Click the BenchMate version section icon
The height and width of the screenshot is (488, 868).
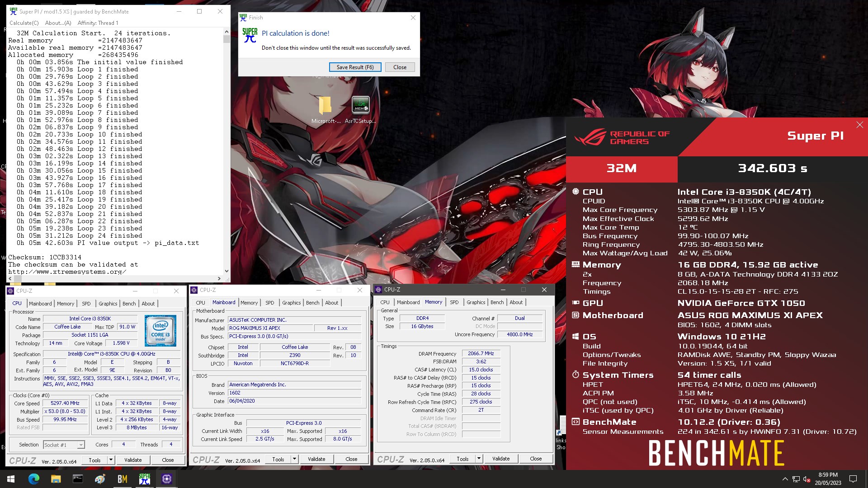coord(576,422)
